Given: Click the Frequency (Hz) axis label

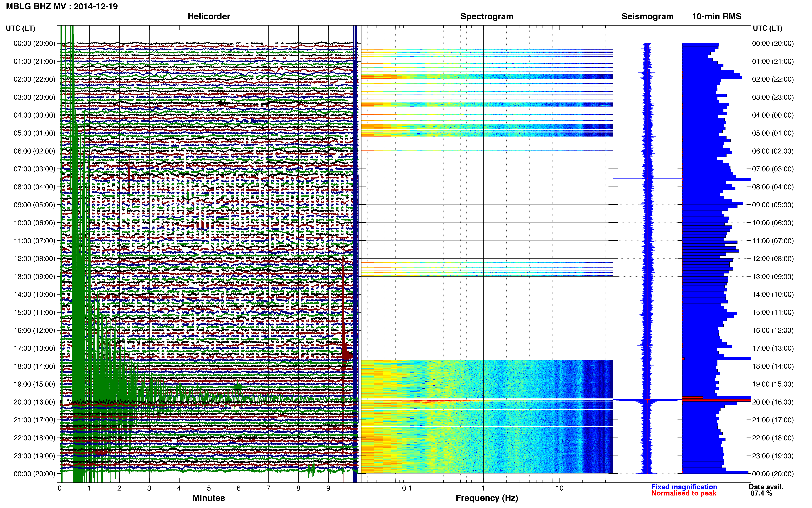Looking at the screenshot, I should [x=487, y=498].
